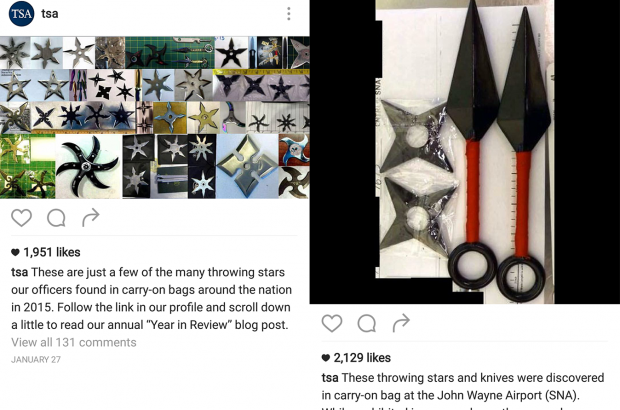Open the throwing stars collage image
Screen dimensions: 620x410
coord(155,117)
